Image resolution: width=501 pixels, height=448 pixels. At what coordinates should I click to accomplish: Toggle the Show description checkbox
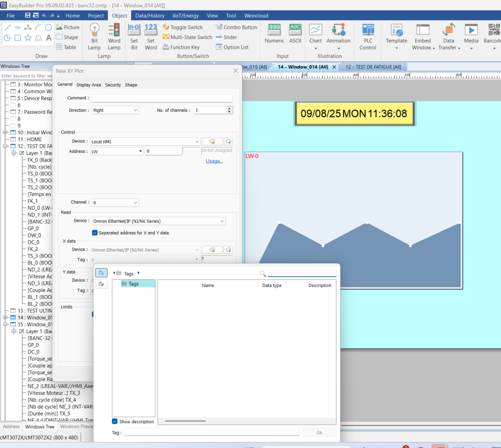click(115, 421)
